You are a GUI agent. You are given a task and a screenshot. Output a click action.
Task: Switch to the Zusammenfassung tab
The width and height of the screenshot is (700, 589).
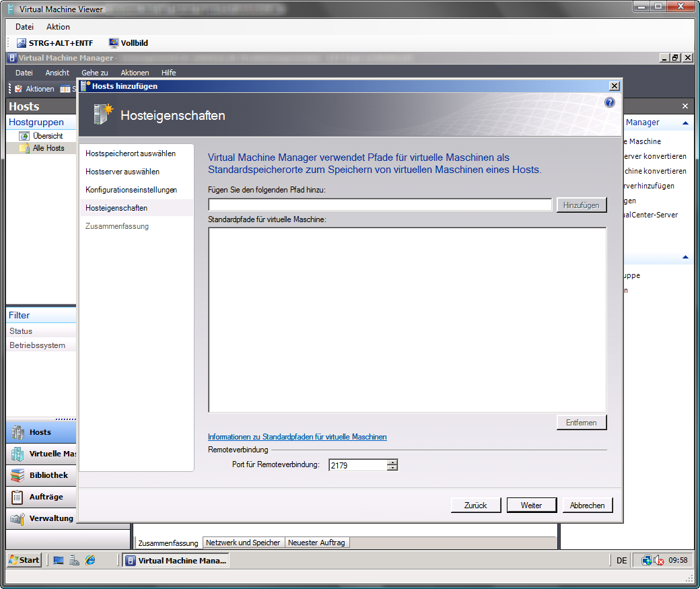(168, 543)
